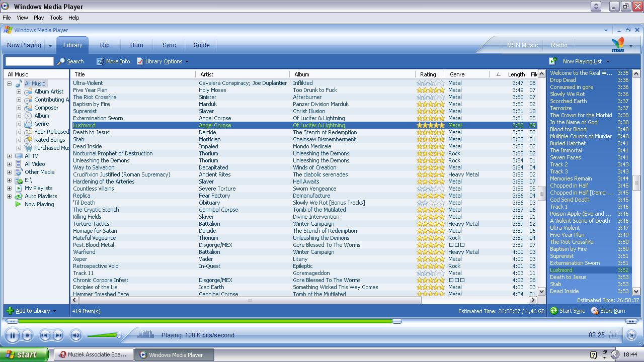Stop playback with the Stop button
The height and width of the screenshot is (362, 644).
[27, 335]
